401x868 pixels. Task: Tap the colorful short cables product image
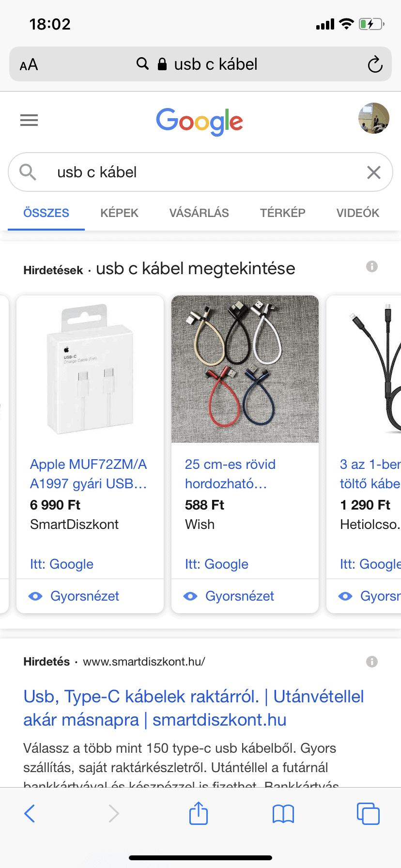click(245, 369)
